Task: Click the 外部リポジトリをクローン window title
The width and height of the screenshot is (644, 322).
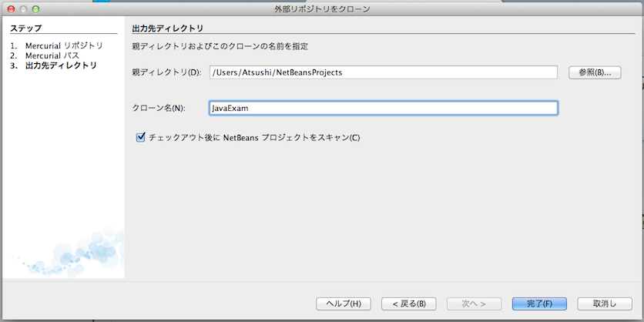Action: coord(322,8)
